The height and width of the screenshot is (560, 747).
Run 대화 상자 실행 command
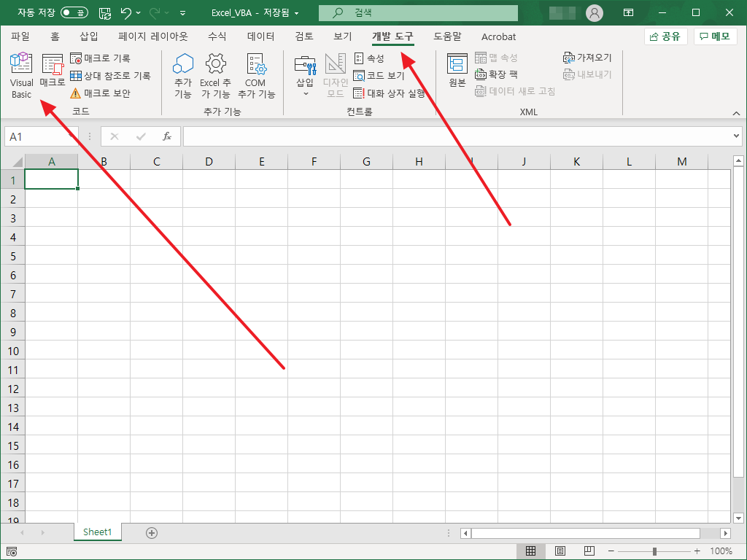click(x=390, y=93)
